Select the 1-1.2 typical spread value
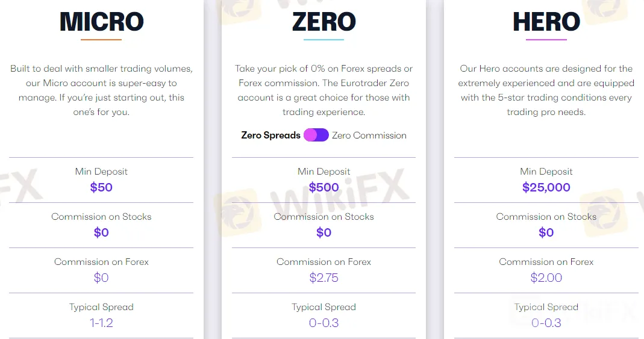644x339 pixels. [x=101, y=323]
